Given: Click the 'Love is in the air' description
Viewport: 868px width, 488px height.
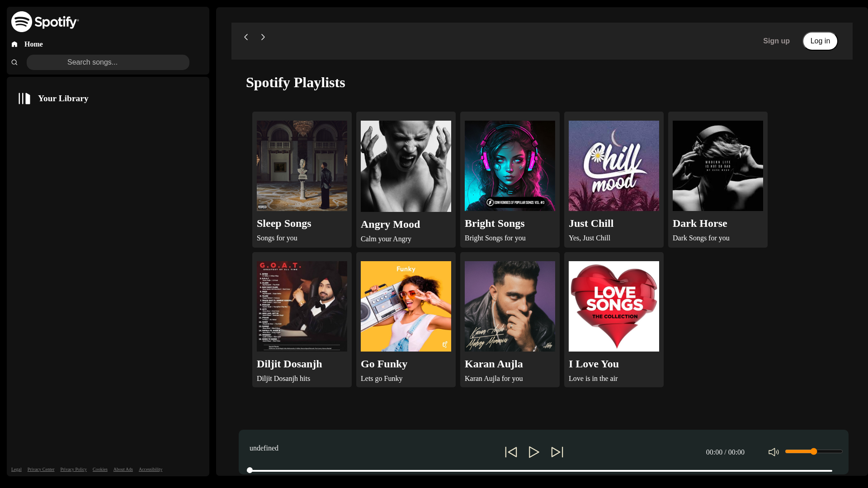Looking at the screenshot, I should tap(593, 379).
